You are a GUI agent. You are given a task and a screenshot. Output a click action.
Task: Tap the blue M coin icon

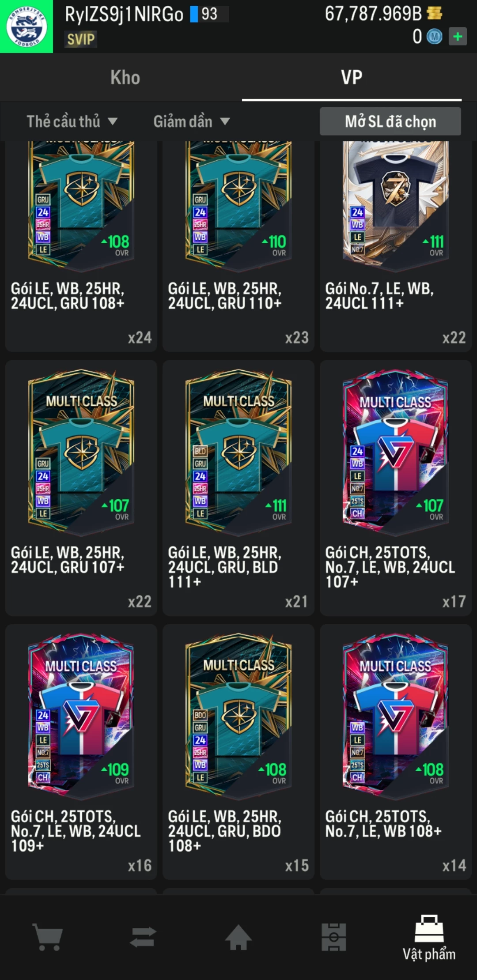(434, 37)
